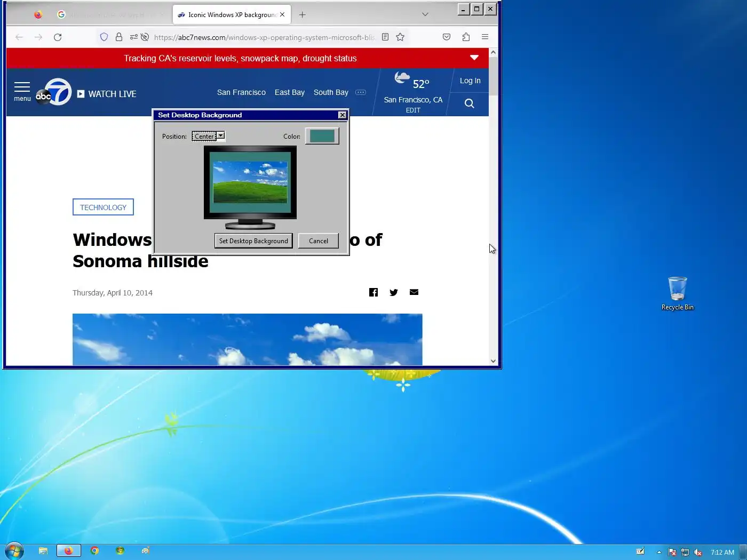
Task: Open Firefox extensions puzzle icon
Action: pyautogui.click(x=466, y=37)
